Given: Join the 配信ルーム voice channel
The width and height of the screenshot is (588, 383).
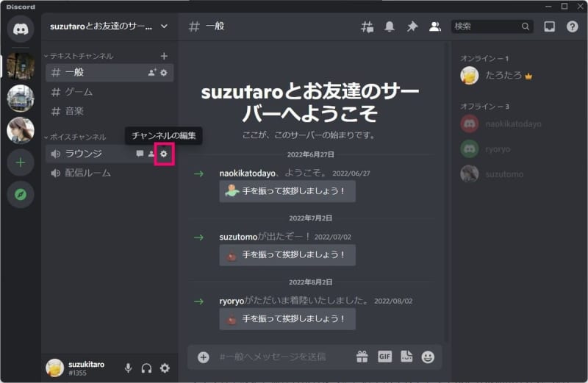Looking at the screenshot, I should (x=87, y=173).
